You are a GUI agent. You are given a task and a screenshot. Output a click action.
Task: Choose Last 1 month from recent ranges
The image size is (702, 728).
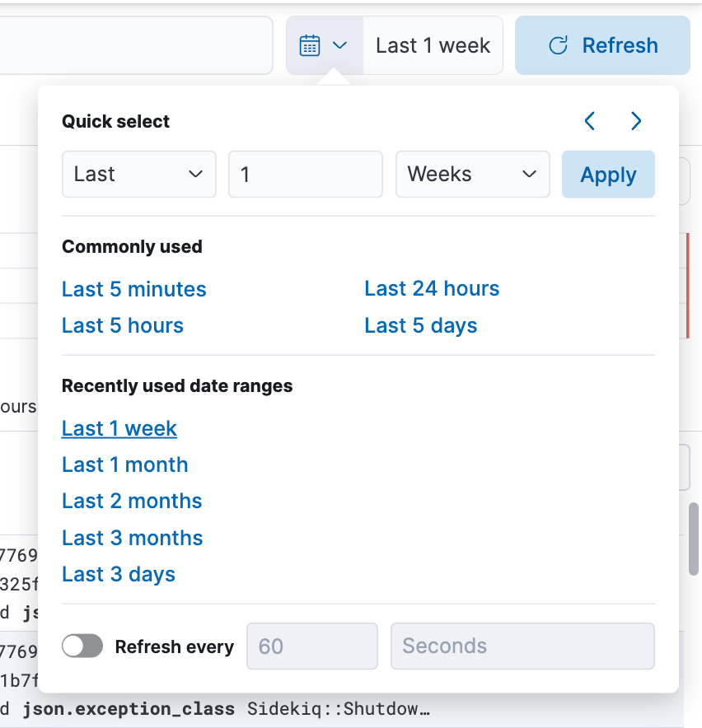coord(124,464)
